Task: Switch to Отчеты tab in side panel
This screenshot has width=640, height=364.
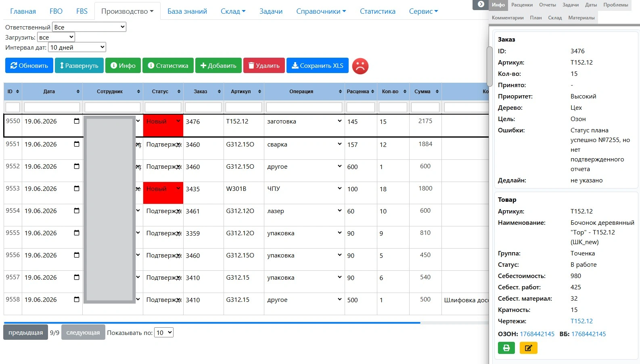Action: pyautogui.click(x=548, y=5)
